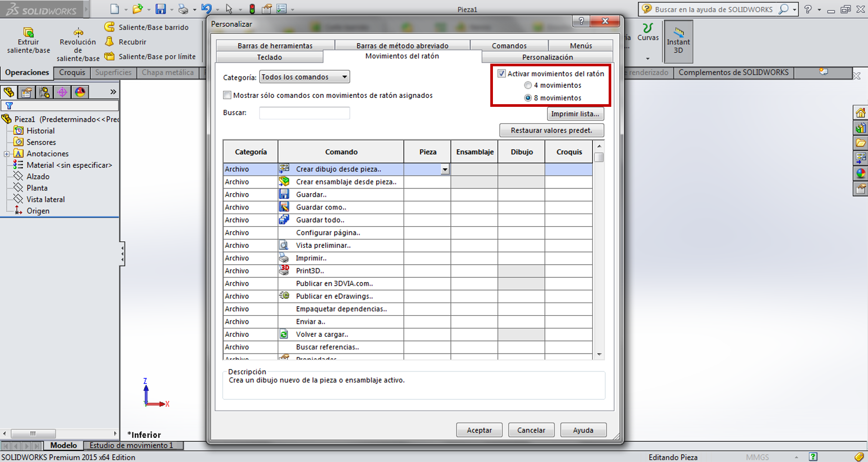Expand the manager tabs chevron
The width and height of the screenshot is (868, 462).
(113, 92)
